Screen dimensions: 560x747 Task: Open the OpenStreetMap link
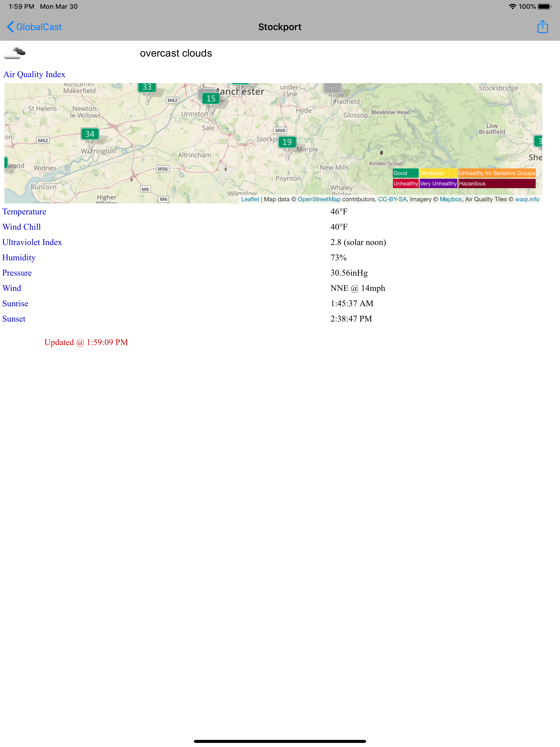(x=319, y=199)
